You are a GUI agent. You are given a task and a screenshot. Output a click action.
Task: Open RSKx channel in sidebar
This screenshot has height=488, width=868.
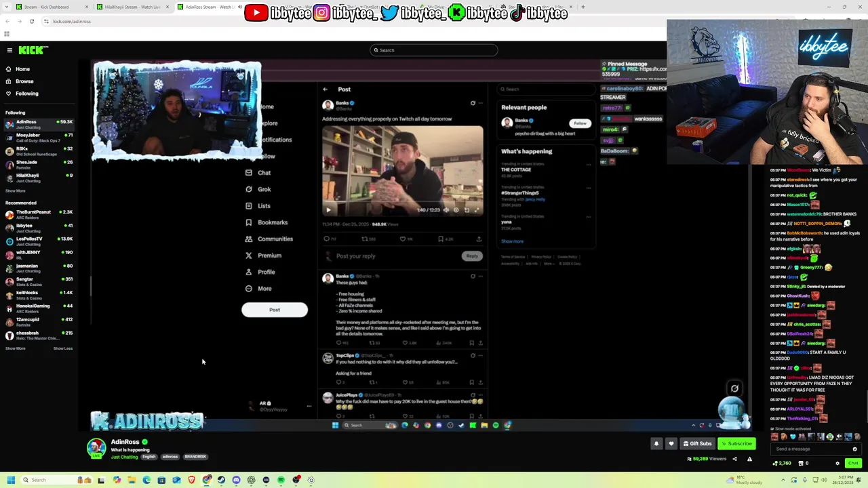coord(39,151)
